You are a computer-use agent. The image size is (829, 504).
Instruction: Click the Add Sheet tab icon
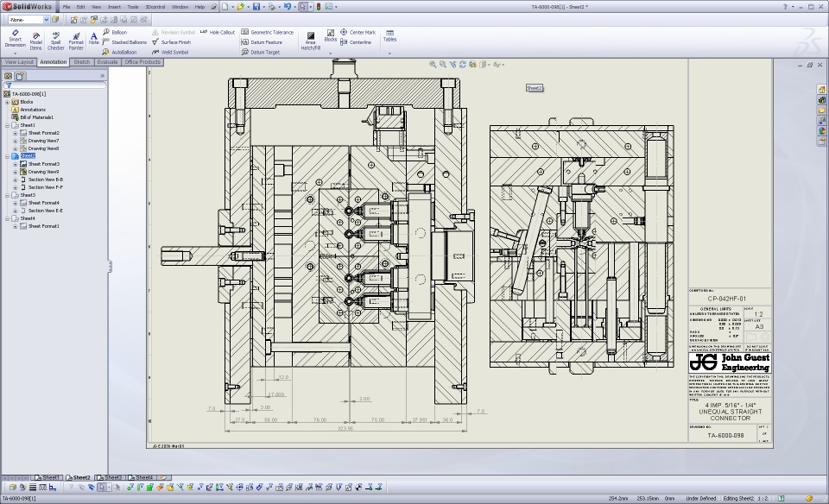click(163, 477)
